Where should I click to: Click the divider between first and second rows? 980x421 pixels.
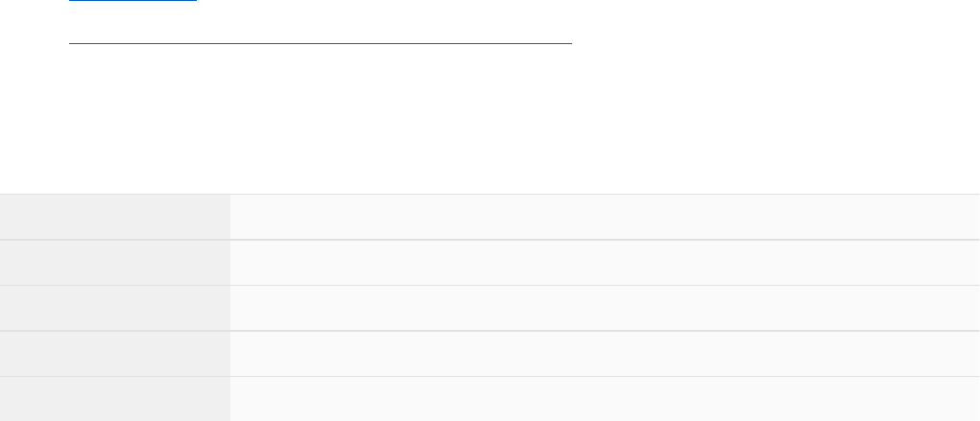490,240
